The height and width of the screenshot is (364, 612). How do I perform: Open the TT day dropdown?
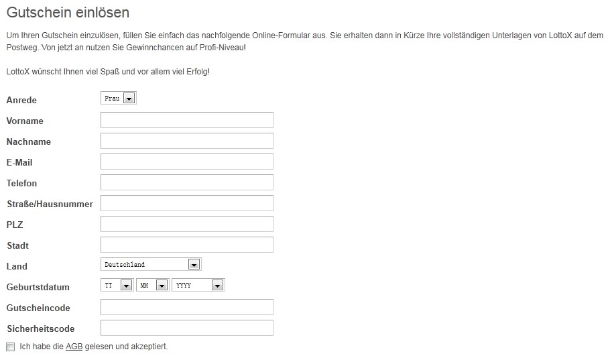tap(117, 285)
